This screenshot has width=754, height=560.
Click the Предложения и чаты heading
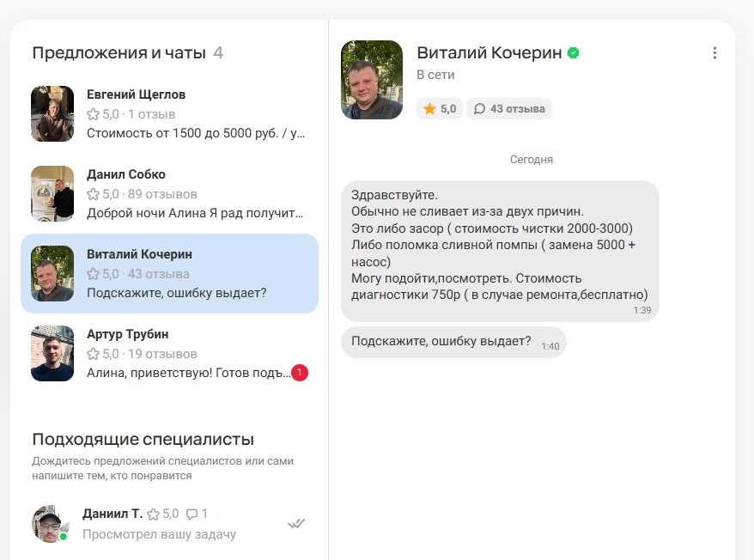coord(119,53)
